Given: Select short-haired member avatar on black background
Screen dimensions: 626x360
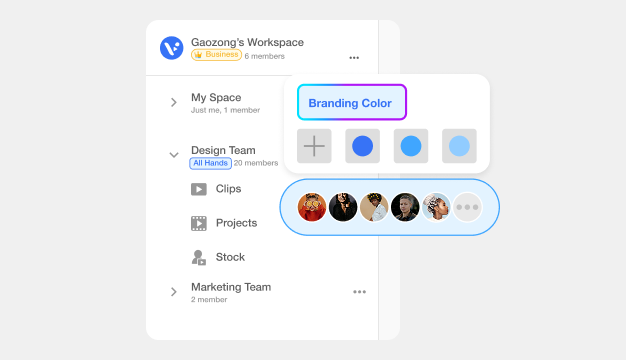Looking at the screenshot, I should (405, 207).
